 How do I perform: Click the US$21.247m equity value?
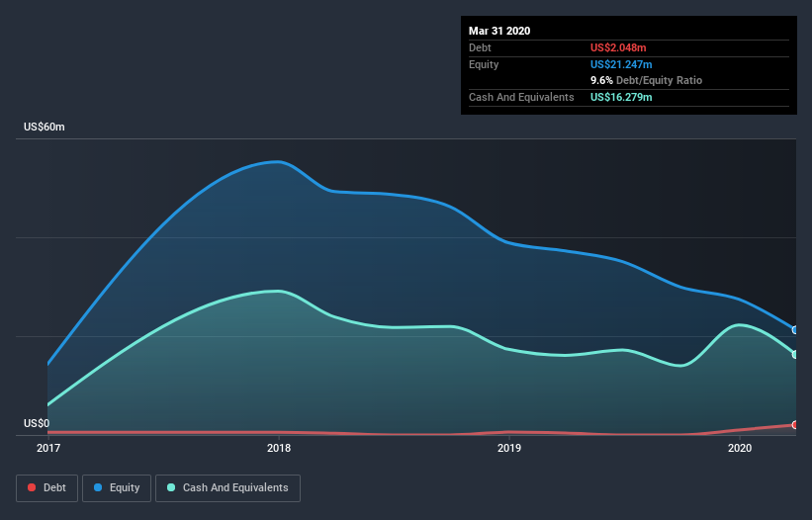click(621, 64)
